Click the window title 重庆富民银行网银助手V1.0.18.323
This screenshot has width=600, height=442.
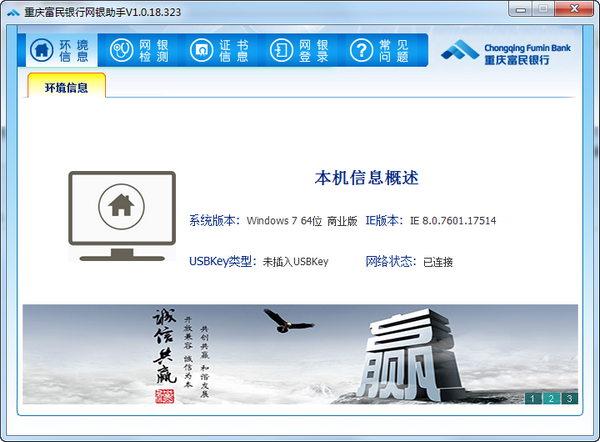click(103, 13)
